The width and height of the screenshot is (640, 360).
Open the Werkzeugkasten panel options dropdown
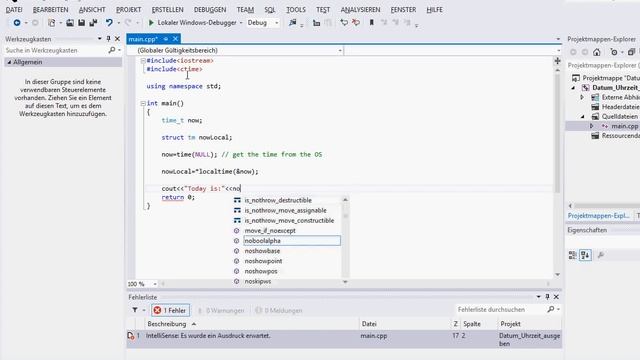(100, 39)
